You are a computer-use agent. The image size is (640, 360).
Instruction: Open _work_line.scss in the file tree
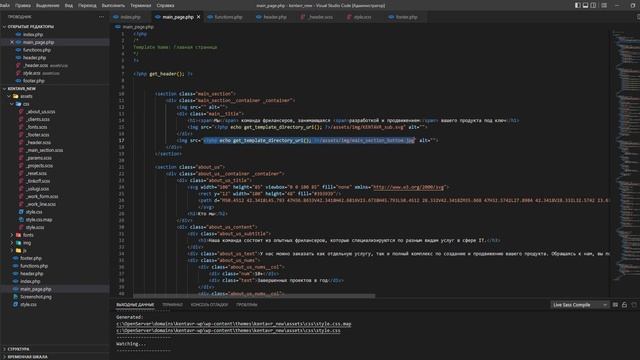[41, 204]
